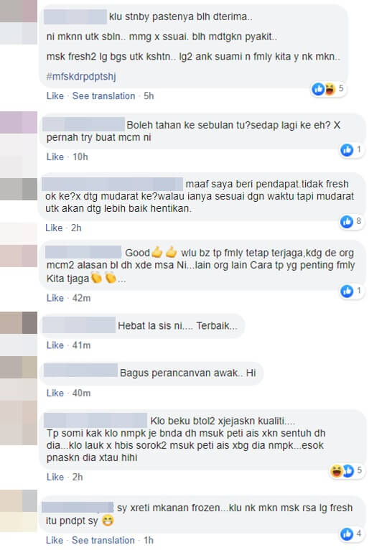This screenshot has width=392, height=550.
Task: Click reaction icon on 'Good wlu bz' comment
Action: 347,291
